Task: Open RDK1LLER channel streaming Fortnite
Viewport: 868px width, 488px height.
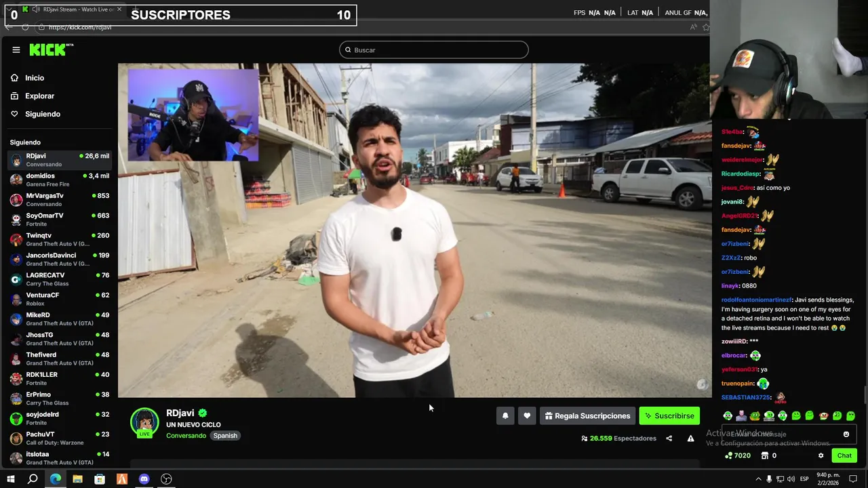Action: pyautogui.click(x=60, y=378)
